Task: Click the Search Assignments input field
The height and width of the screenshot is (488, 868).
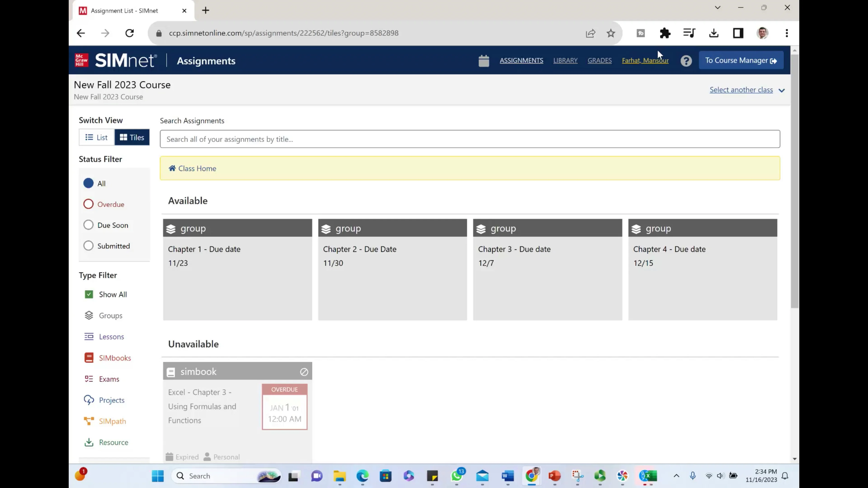Action: point(470,139)
